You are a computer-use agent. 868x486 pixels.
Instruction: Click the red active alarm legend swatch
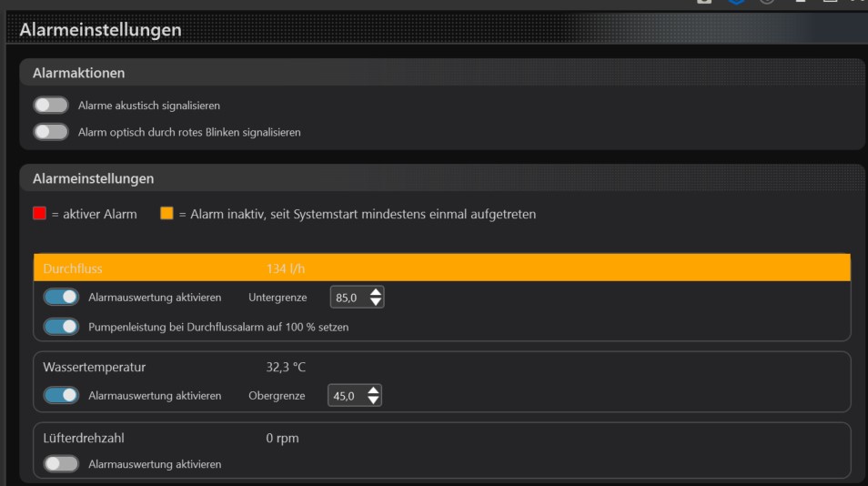pyautogui.click(x=39, y=214)
